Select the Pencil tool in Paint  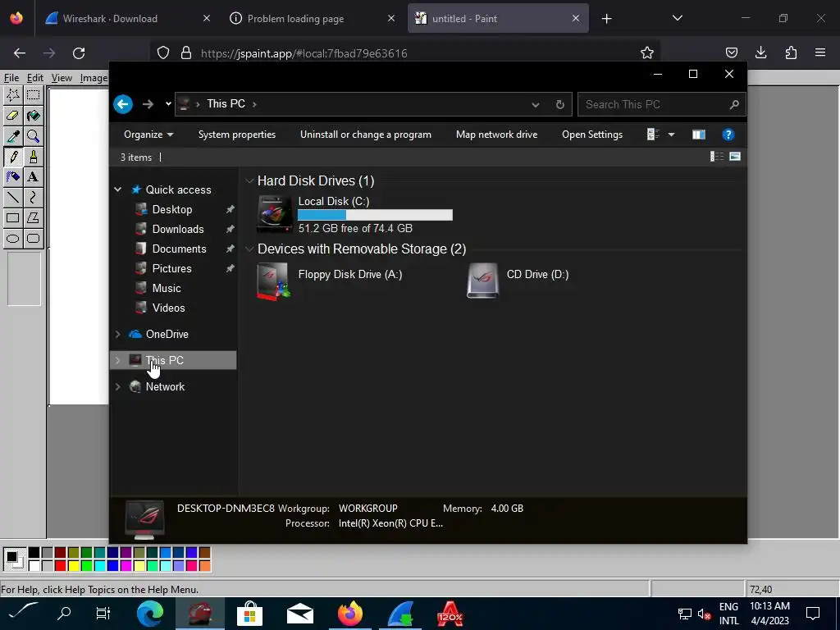click(x=13, y=157)
